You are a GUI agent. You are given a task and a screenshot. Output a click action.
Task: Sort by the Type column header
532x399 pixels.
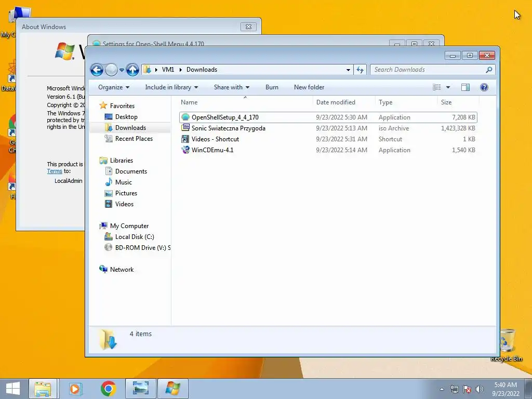[406, 102]
